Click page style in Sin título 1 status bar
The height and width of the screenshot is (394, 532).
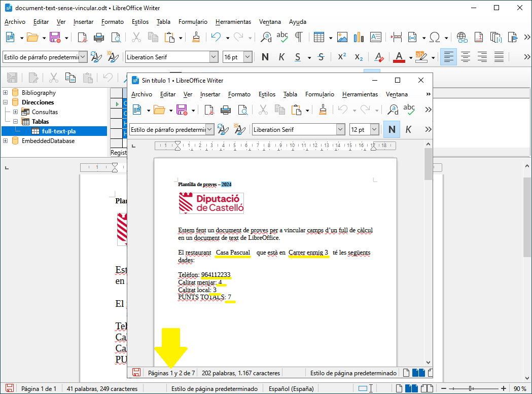point(353,373)
